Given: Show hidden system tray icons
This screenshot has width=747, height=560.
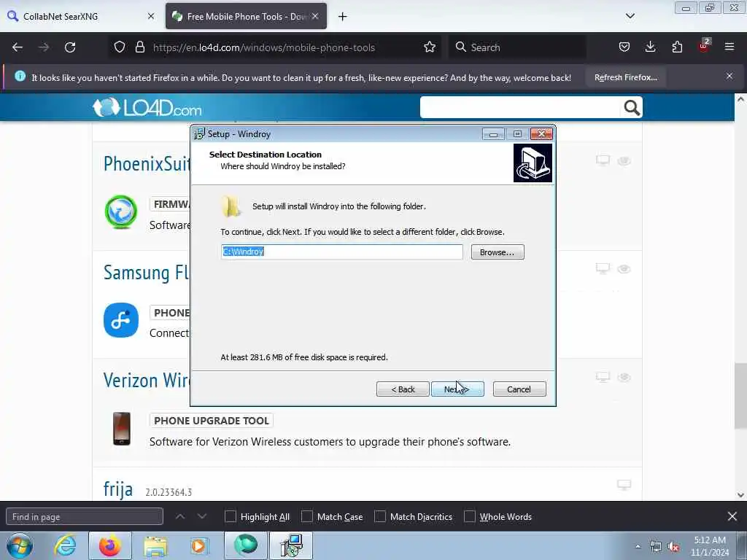Looking at the screenshot, I should click(638, 546).
